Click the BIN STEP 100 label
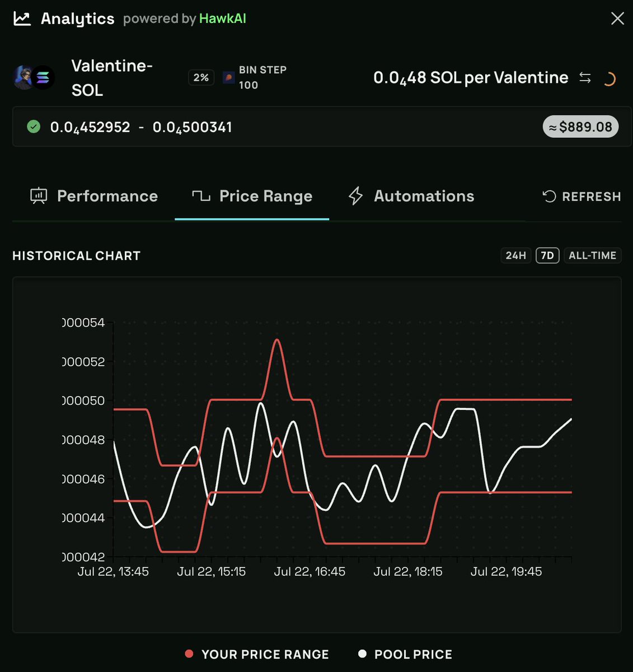This screenshot has width=633, height=672. tap(262, 77)
